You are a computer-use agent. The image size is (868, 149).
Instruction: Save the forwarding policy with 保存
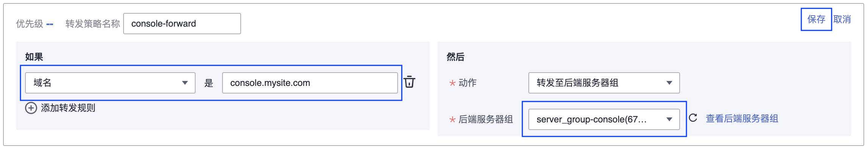[816, 19]
